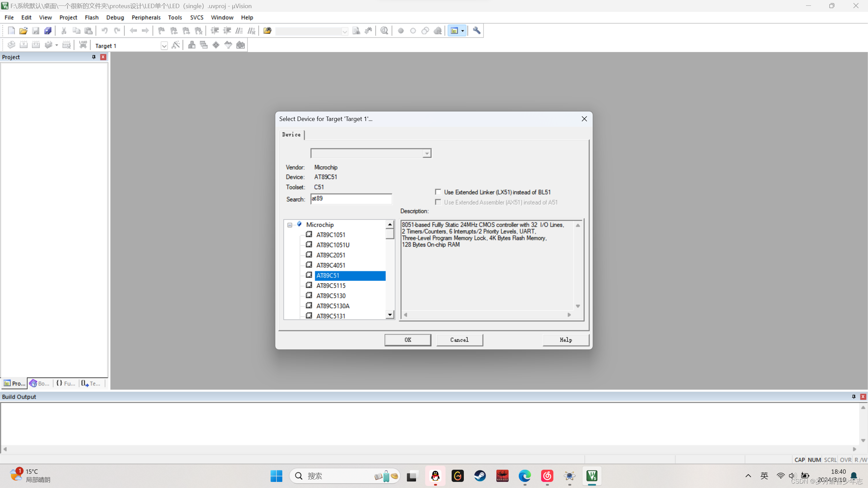868x488 pixels.
Task: Click the Rebuild all target files icon
Action: pos(36,45)
